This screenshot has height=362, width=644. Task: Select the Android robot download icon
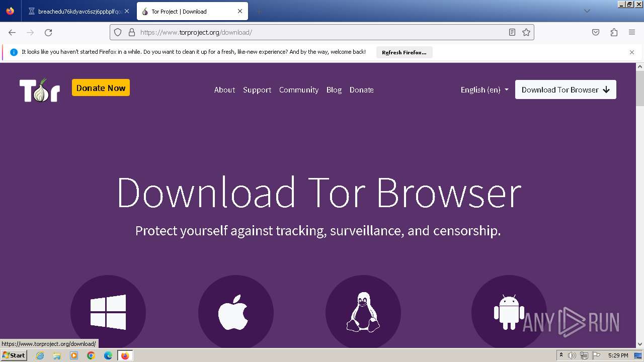(x=509, y=312)
